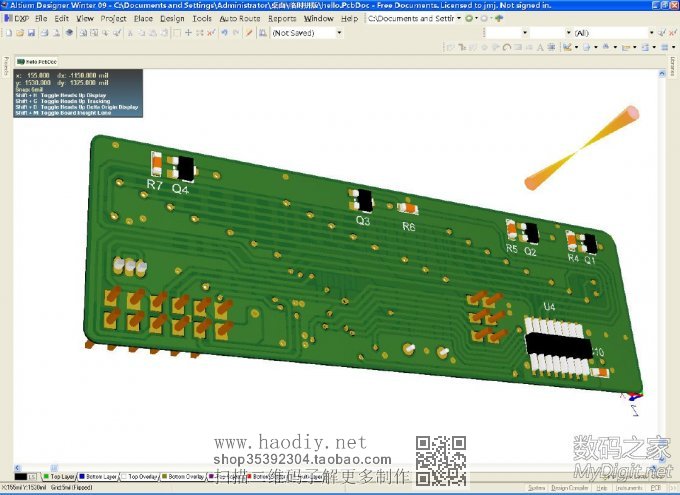Click the Panels sidebar tab on left
Screen dimensions: 680x495
click(5, 68)
